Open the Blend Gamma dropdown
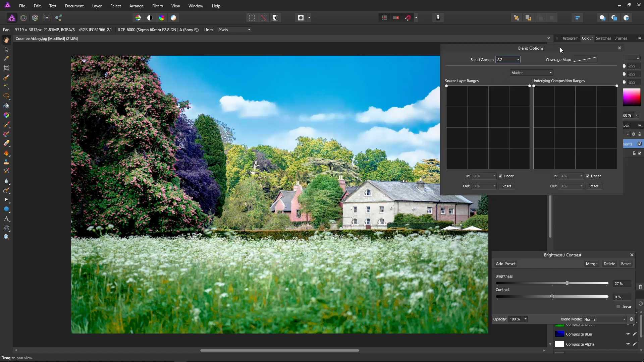644x362 pixels. point(518,60)
